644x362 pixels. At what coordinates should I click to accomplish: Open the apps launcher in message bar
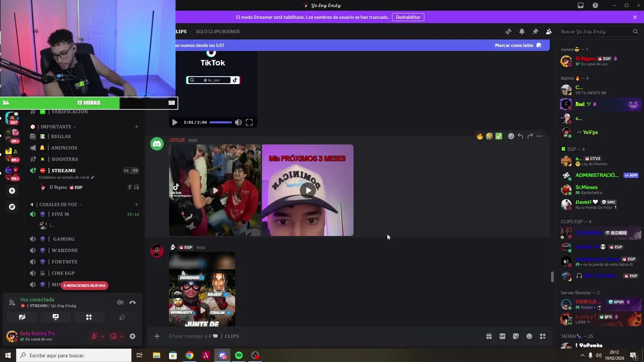[542, 336]
